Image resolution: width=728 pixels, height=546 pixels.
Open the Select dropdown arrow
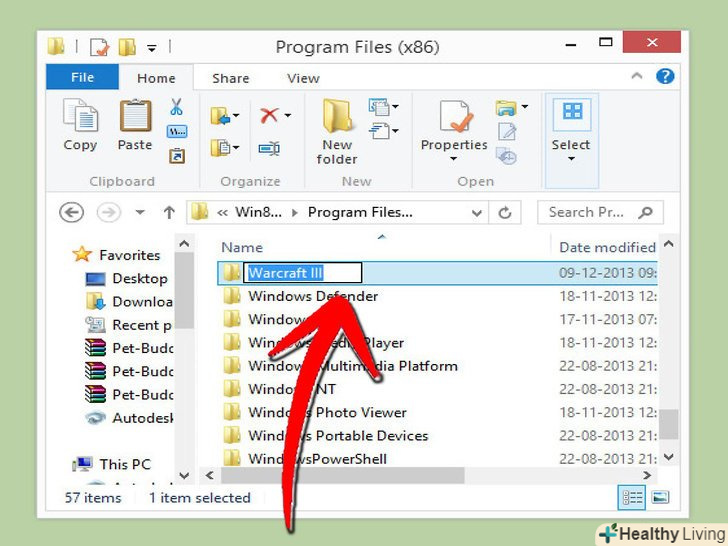pos(572,159)
